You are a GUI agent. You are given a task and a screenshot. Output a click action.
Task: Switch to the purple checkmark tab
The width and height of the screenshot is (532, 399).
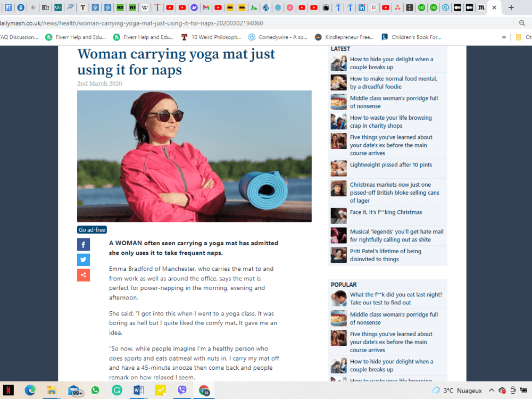click(x=194, y=7)
